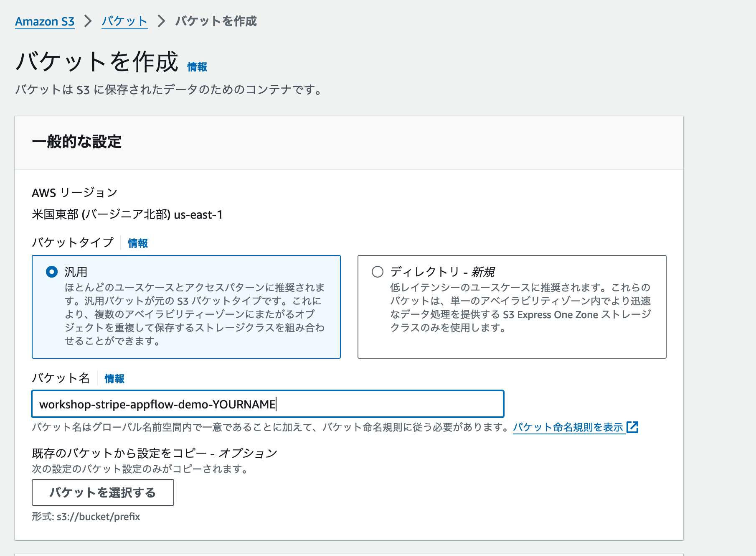Click the 一般的な設定 section header

point(77,141)
